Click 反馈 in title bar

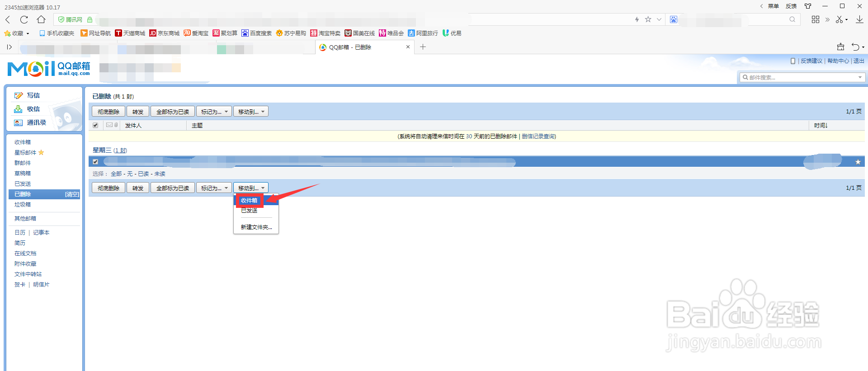point(791,6)
